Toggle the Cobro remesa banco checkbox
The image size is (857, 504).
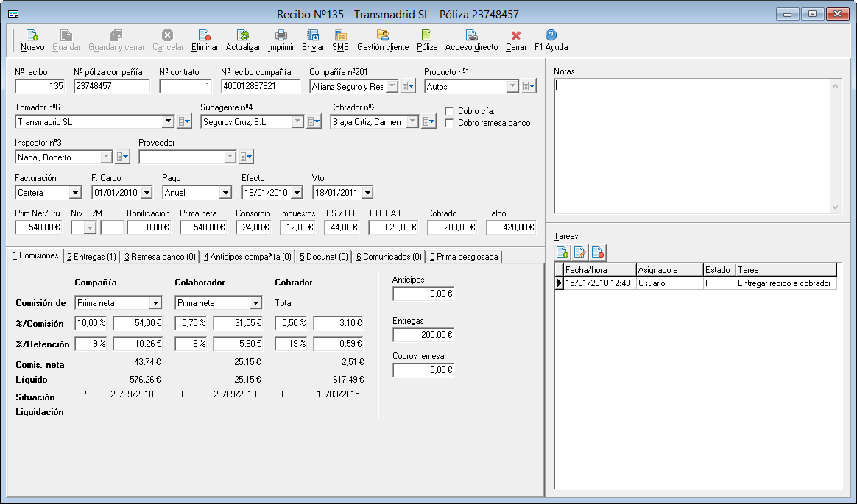(450, 123)
